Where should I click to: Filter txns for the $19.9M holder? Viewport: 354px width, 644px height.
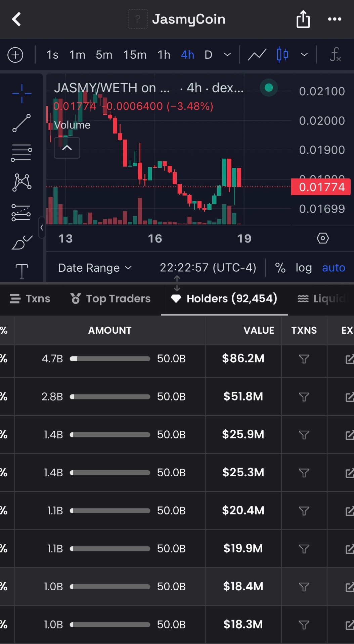click(304, 549)
